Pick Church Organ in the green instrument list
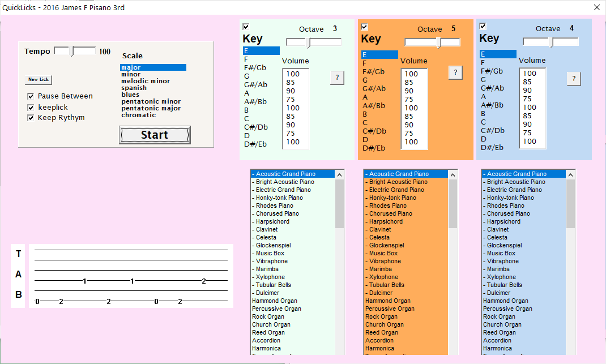The image size is (606, 364). tap(293, 324)
